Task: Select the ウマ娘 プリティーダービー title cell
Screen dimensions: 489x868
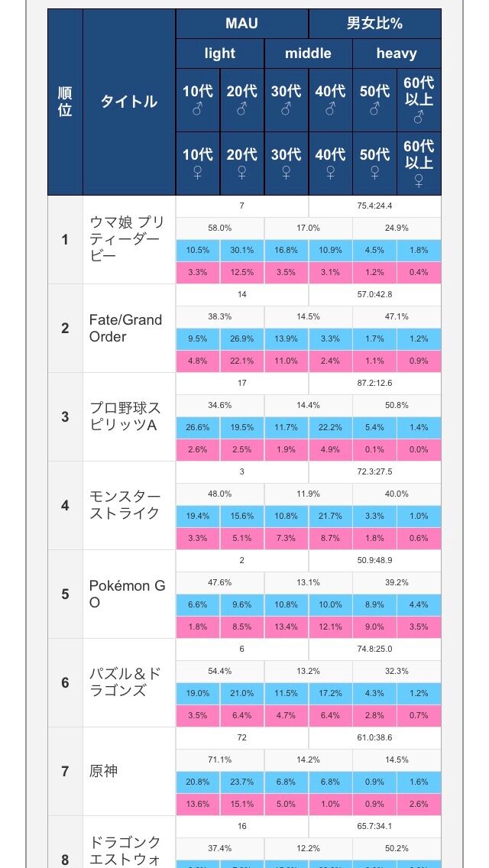Action: [129, 240]
